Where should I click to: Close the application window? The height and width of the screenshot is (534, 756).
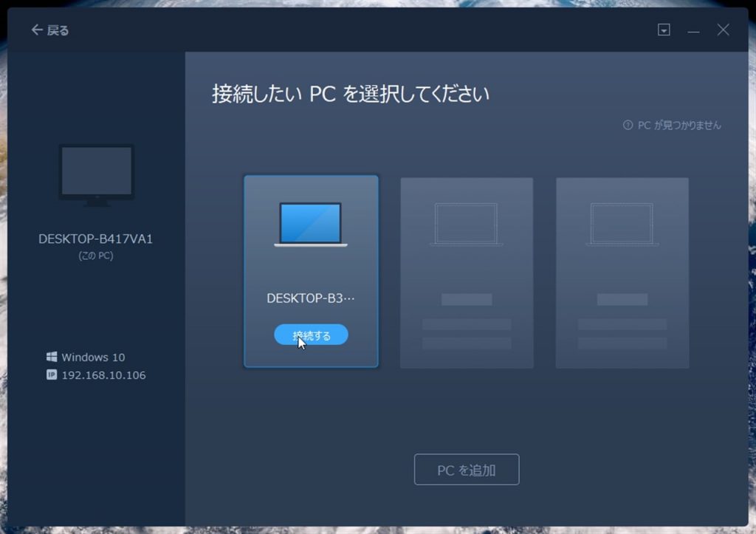pos(723,30)
